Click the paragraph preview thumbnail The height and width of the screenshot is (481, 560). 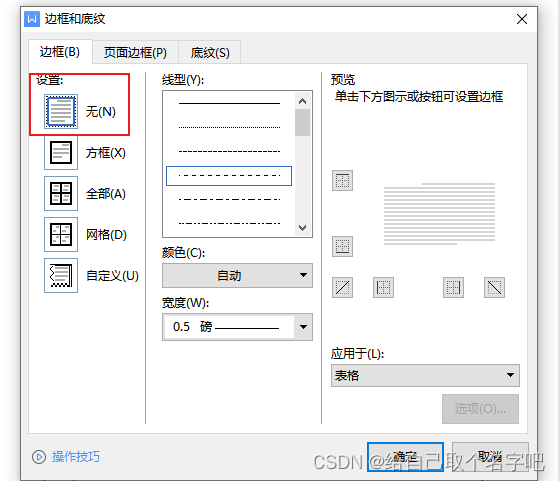(x=439, y=214)
